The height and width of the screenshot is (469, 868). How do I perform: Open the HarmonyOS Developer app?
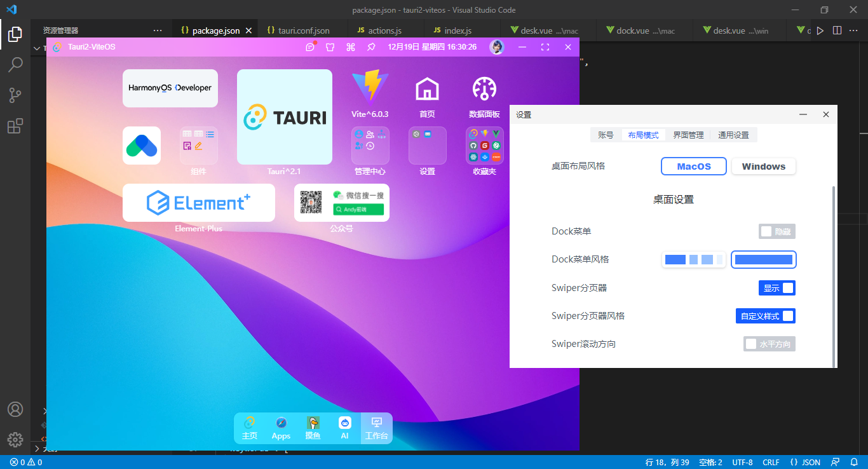(x=170, y=88)
